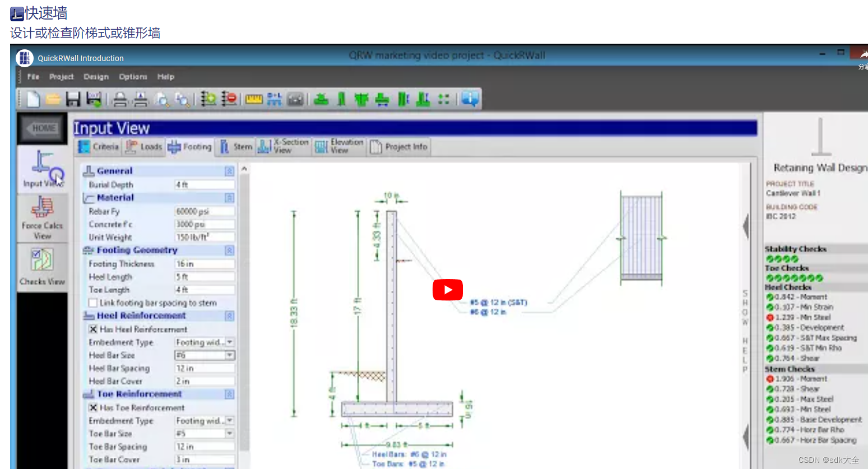This screenshot has width=868, height=469.
Task: Click the Open folder toolbar icon
Action: coord(53,99)
